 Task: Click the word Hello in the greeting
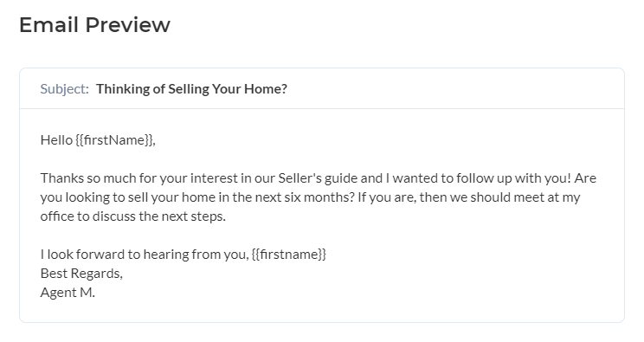point(56,140)
